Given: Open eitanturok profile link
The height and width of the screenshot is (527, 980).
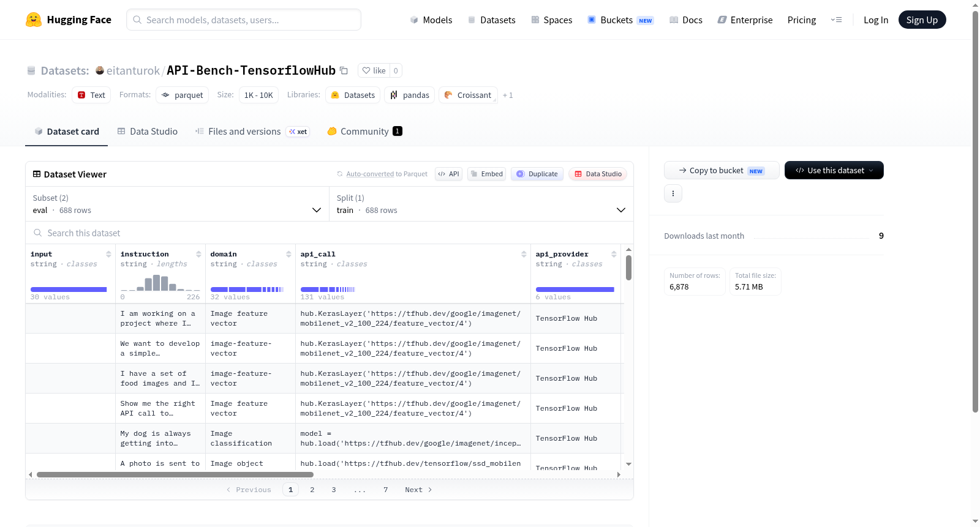Looking at the screenshot, I should pos(133,71).
